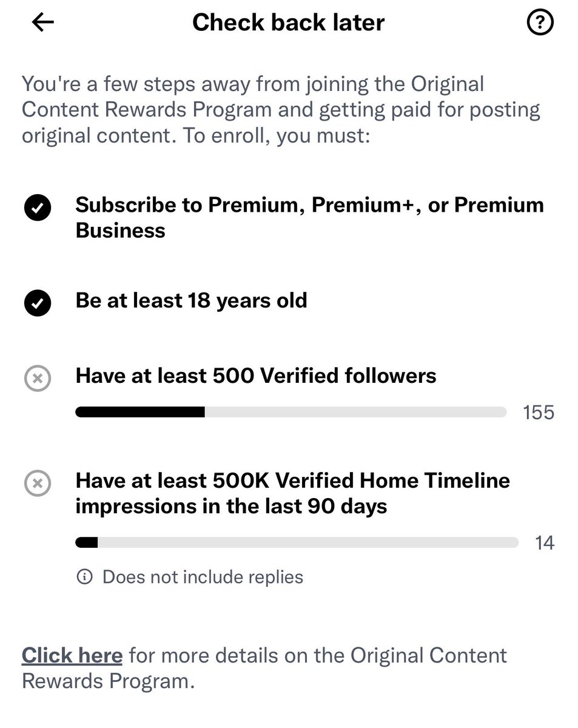Open the help question mark icon
This screenshot has width=578, height=728.
(540, 23)
